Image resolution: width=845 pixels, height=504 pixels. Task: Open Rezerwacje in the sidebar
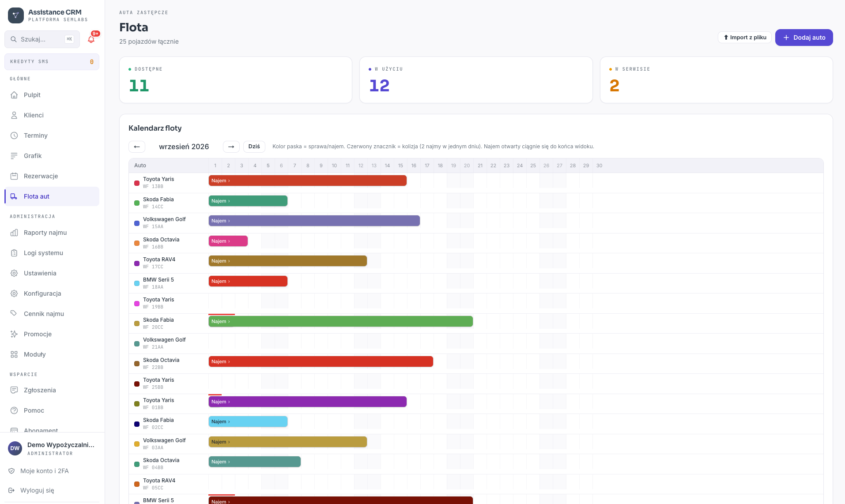coord(52,176)
